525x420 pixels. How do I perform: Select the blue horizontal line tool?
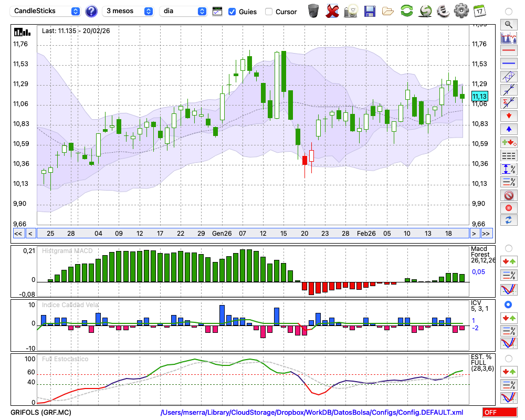click(509, 64)
